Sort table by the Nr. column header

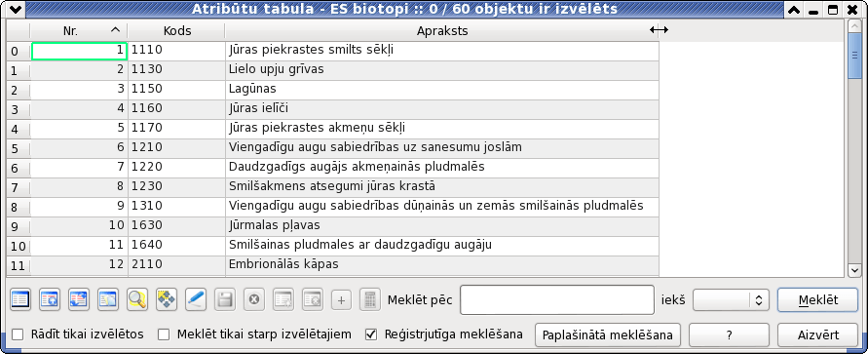[x=78, y=31]
